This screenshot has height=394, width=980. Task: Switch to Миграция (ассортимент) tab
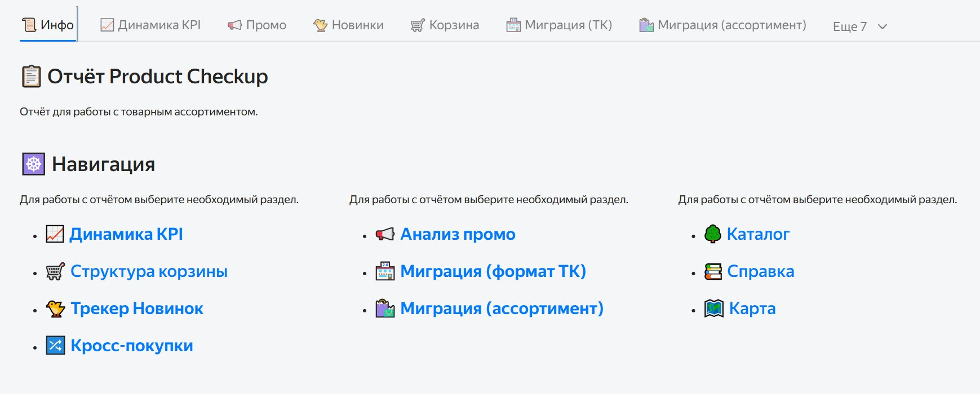tap(722, 25)
